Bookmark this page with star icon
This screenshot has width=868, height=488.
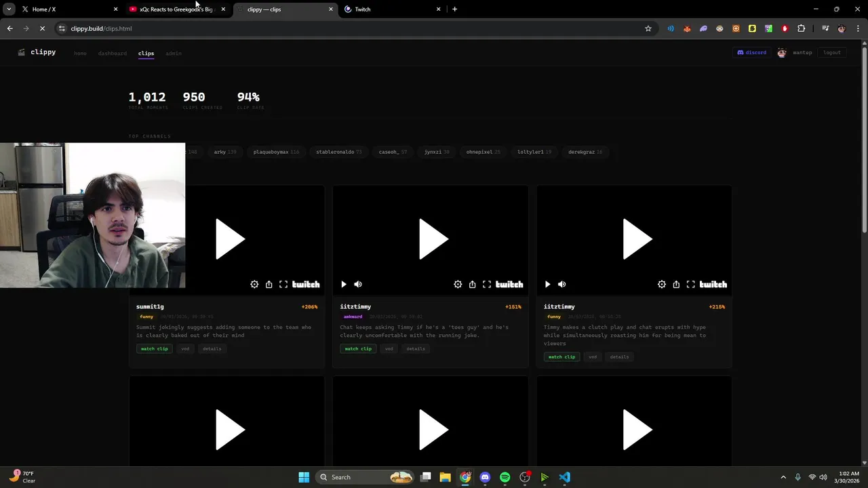(x=648, y=28)
